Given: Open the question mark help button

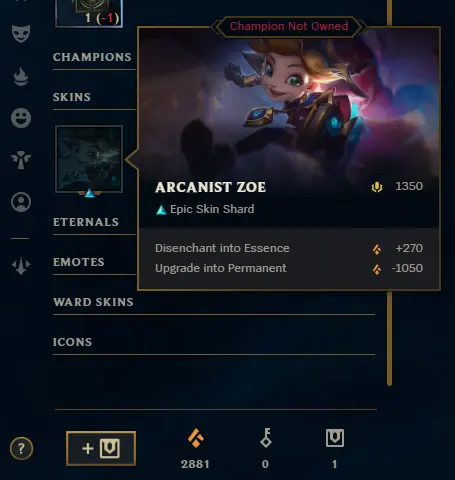Looking at the screenshot, I should [x=21, y=449].
